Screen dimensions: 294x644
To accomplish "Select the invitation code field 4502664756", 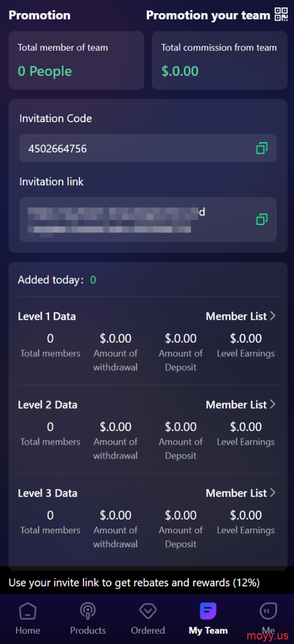I will click(148, 148).
